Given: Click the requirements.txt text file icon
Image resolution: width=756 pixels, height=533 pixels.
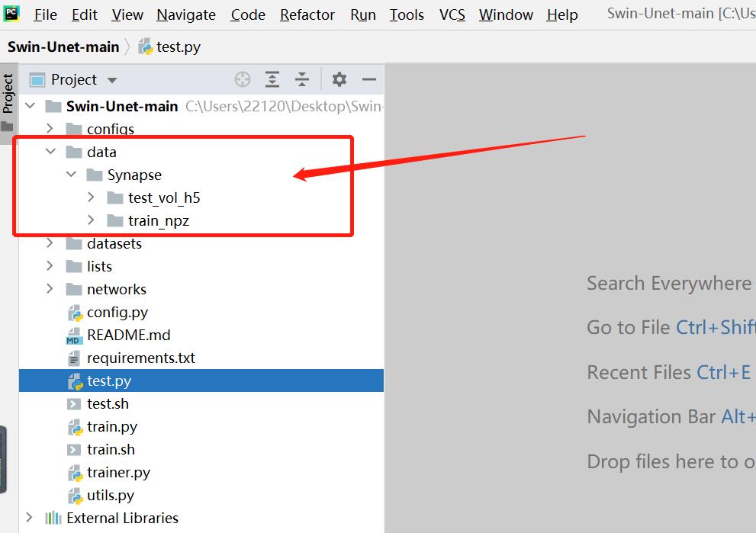Looking at the screenshot, I should (74, 358).
